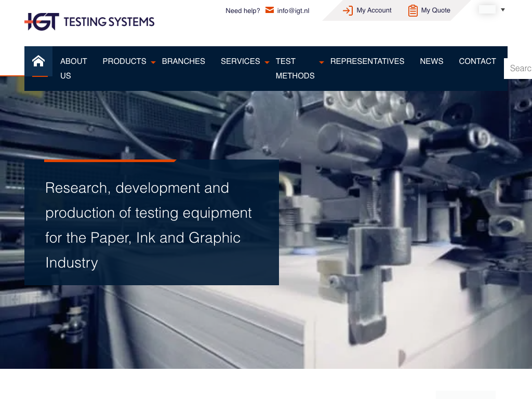Open the language selector dropdown arrow

click(x=502, y=10)
